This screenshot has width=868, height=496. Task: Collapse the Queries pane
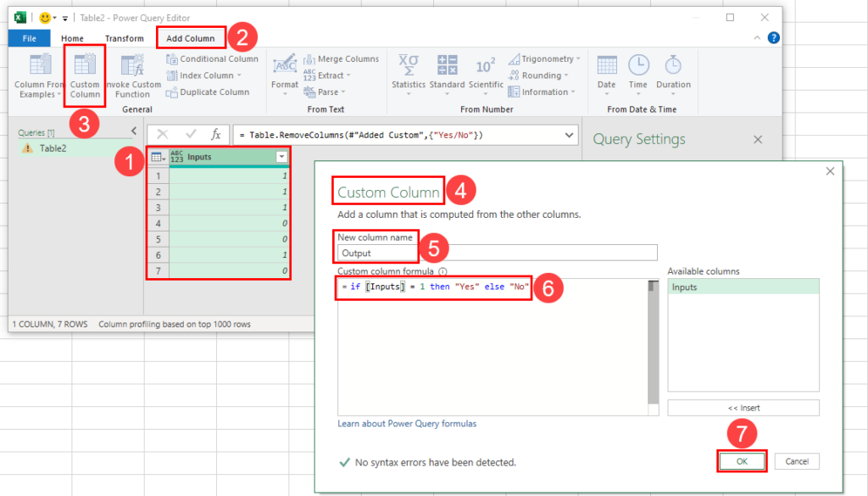134,131
